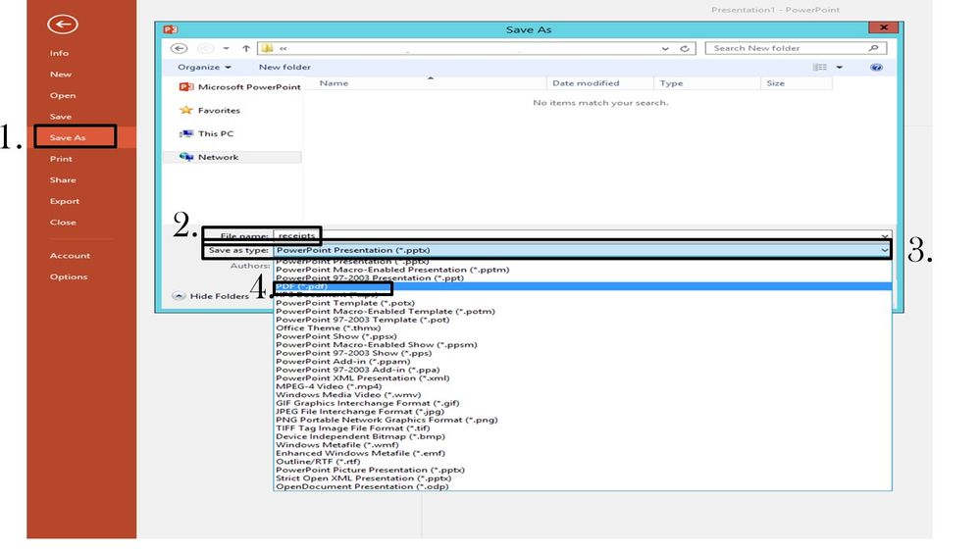Screen dimensions: 980x551
Task: Open the Organize menu
Action: pyautogui.click(x=204, y=67)
